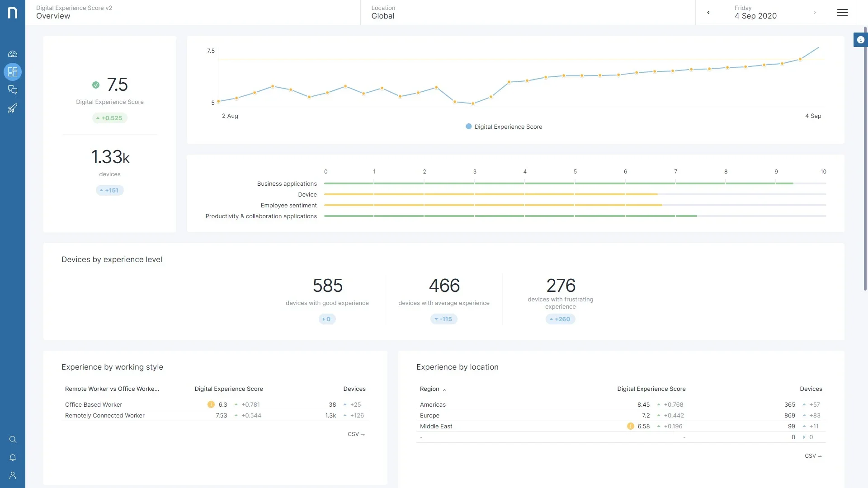Open the gauge dashboard sidebar icon
The width and height of the screenshot is (868, 488).
[13, 54]
